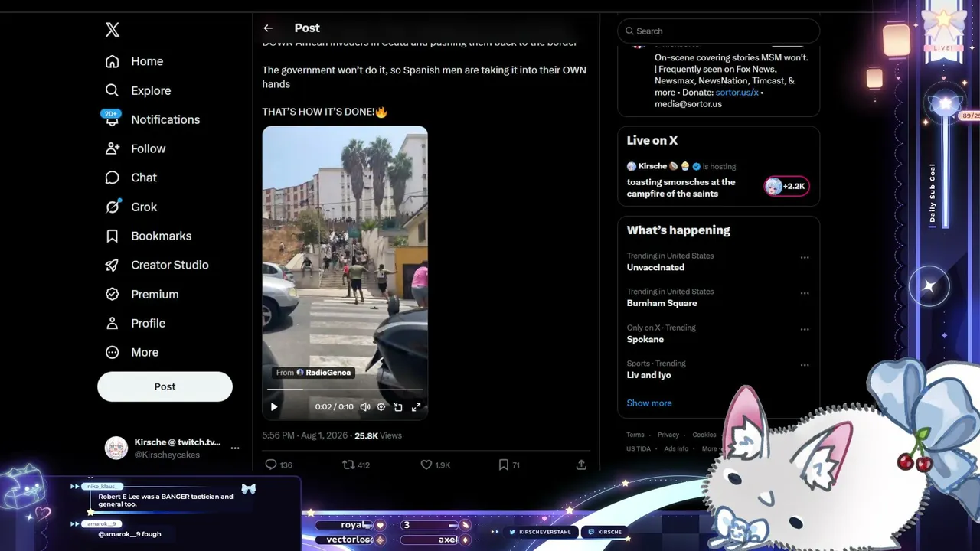Click the Kirsche host name in Live on X

(x=652, y=166)
